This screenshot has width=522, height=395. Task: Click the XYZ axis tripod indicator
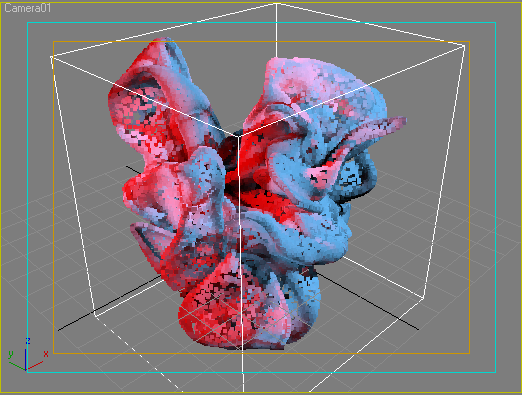[x=28, y=354]
